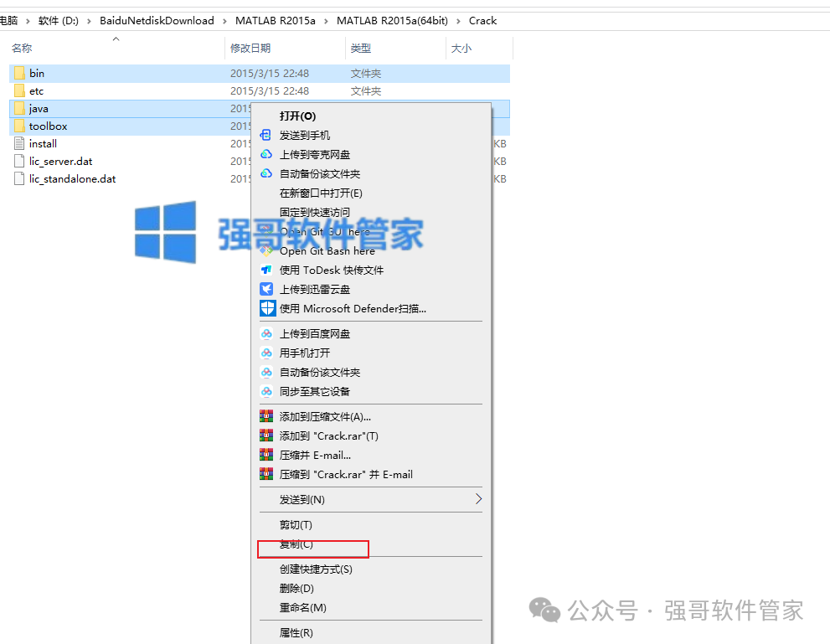Image resolution: width=830 pixels, height=644 pixels.
Task: Select the file named install
Action: (x=43, y=143)
